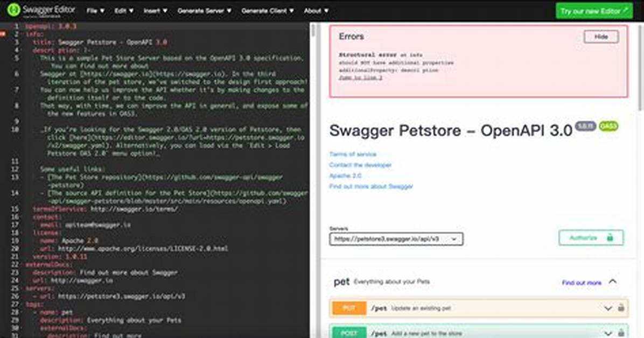Click the preview pane vertical scrollbar
This screenshot has height=338, width=644.
(x=641, y=68)
